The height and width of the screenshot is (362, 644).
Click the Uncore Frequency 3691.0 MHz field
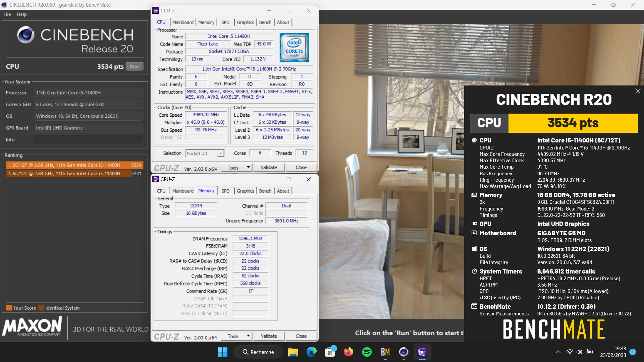286,221
